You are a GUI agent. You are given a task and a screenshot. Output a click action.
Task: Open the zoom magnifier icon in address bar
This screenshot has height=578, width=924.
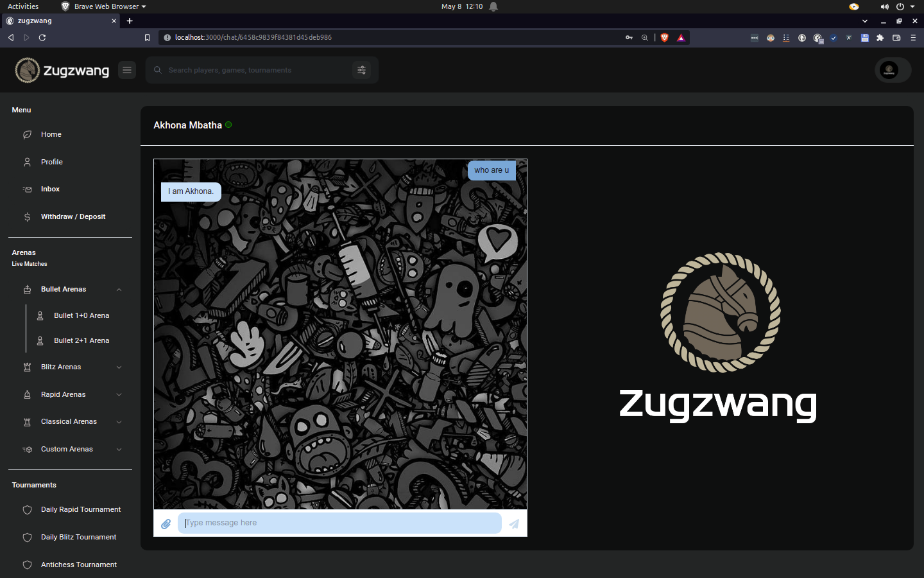pyautogui.click(x=645, y=37)
